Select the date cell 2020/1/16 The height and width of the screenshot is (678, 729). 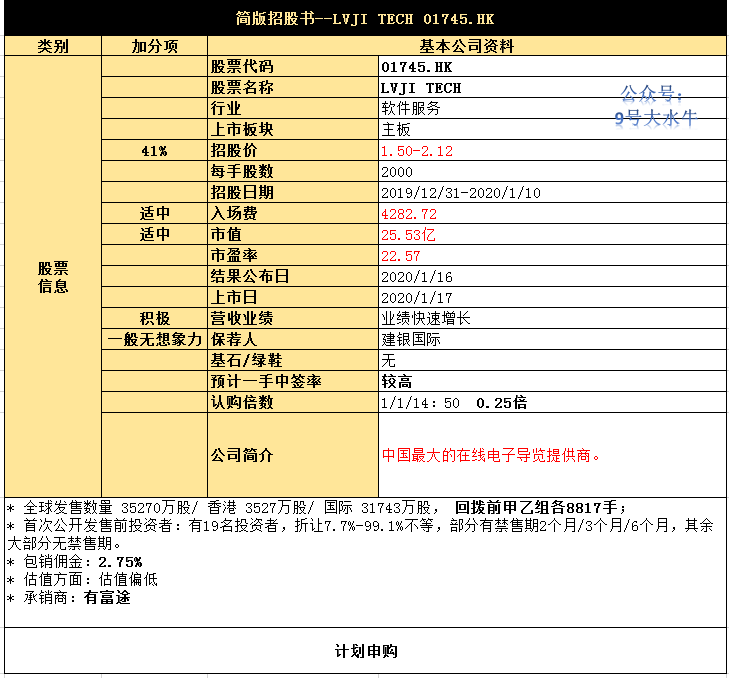552,276
